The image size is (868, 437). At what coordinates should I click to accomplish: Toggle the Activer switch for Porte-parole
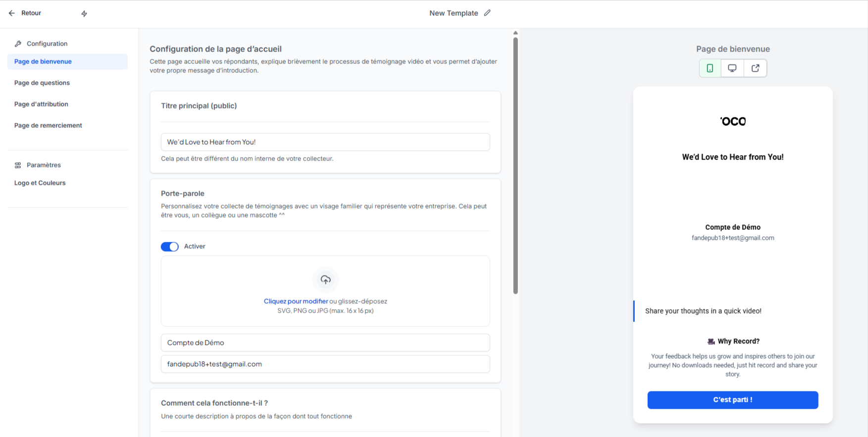point(170,246)
